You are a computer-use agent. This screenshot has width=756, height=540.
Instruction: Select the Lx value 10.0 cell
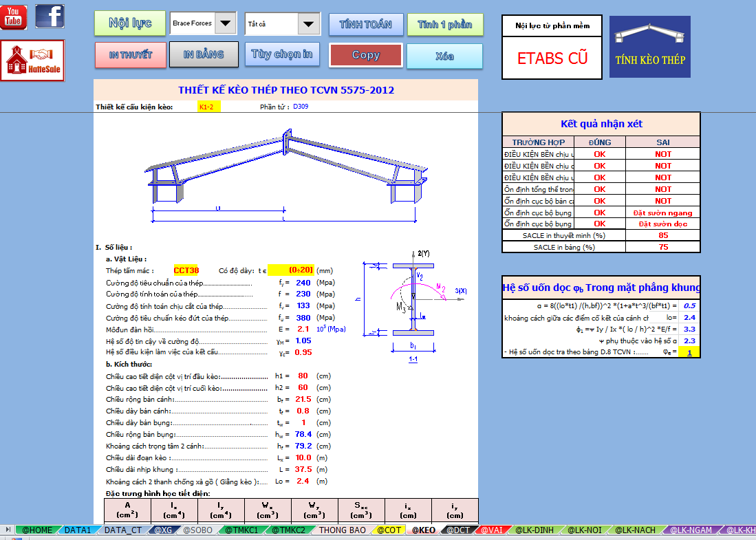303,457
